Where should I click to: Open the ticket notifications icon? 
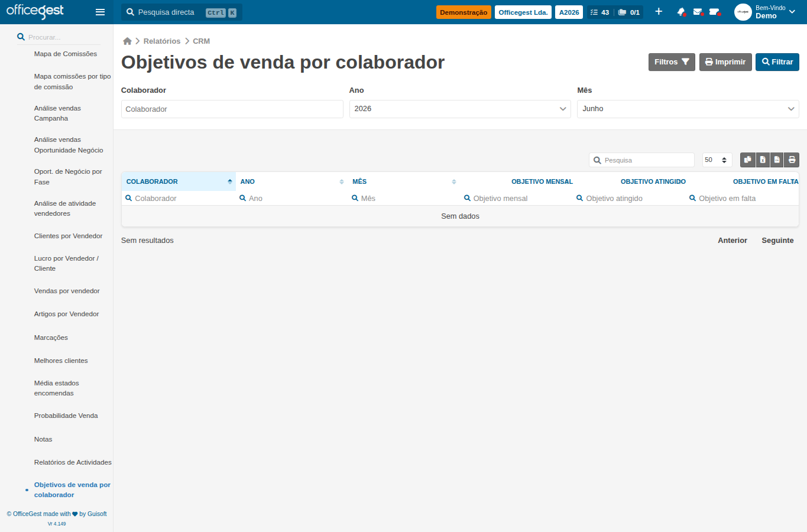click(x=714, y=12)
